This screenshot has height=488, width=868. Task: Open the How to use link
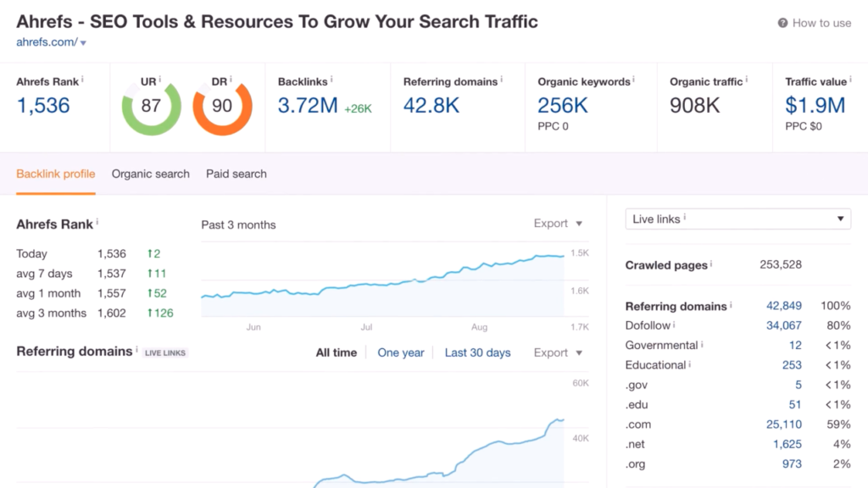point(821,23)
